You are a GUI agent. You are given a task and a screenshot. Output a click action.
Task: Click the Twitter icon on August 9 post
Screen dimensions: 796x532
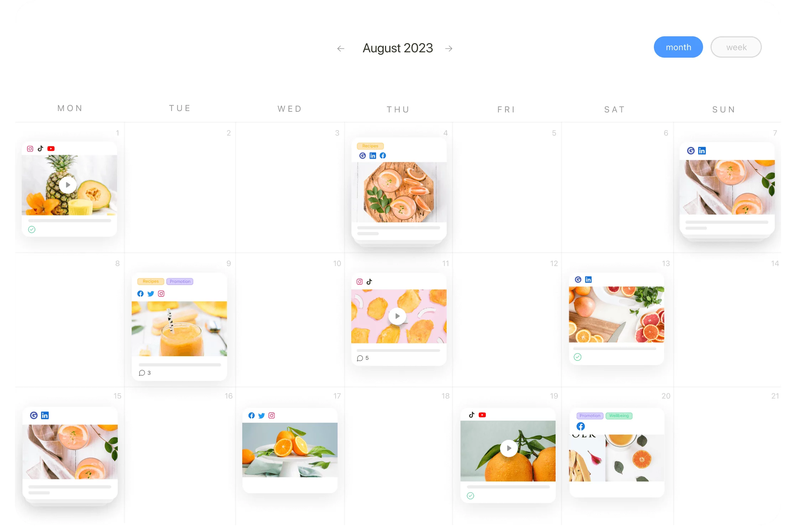pyautogui.click(x=151, y=293)
